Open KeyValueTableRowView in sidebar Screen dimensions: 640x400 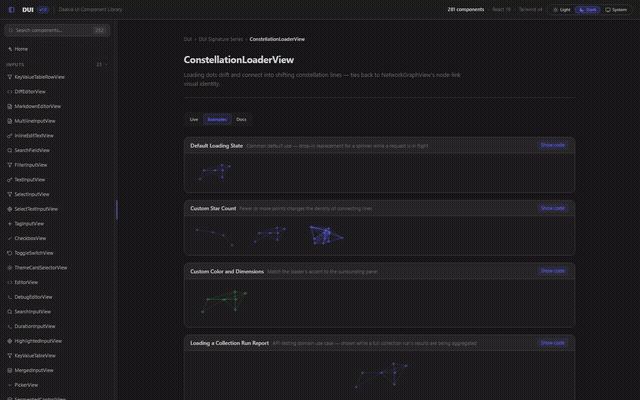[x=57, y=77]
